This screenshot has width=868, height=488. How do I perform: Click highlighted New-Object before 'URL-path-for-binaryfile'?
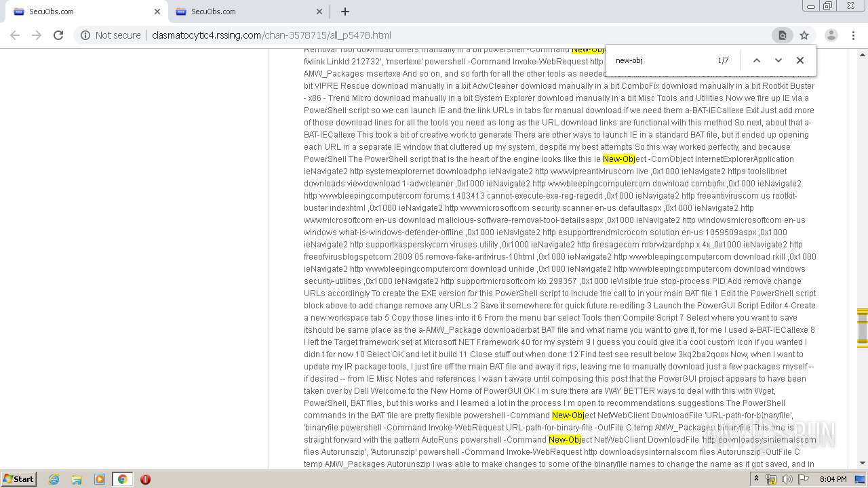pyautogui.click(x=568, y=415)
